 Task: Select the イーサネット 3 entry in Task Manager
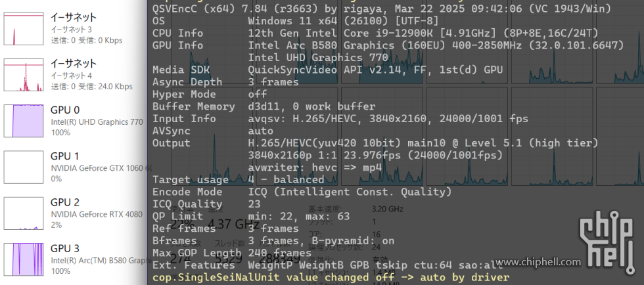(74, 28)
